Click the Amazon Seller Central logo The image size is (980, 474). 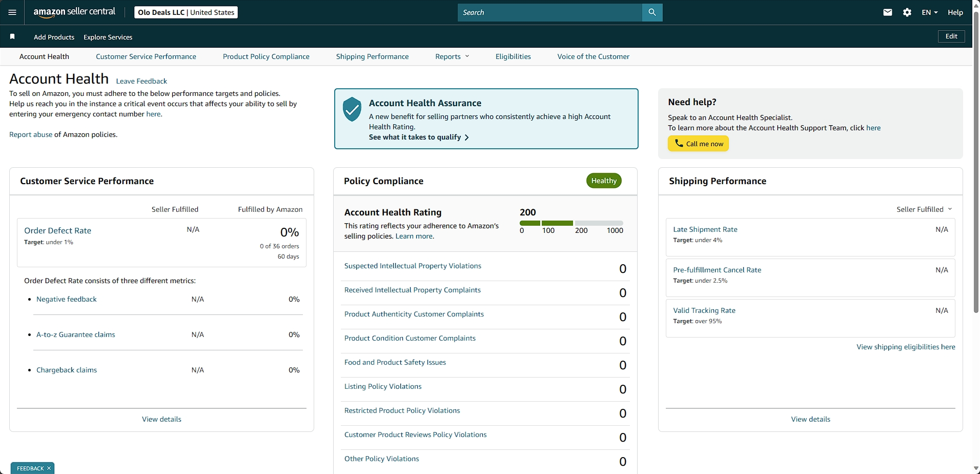tap(74, 12)
